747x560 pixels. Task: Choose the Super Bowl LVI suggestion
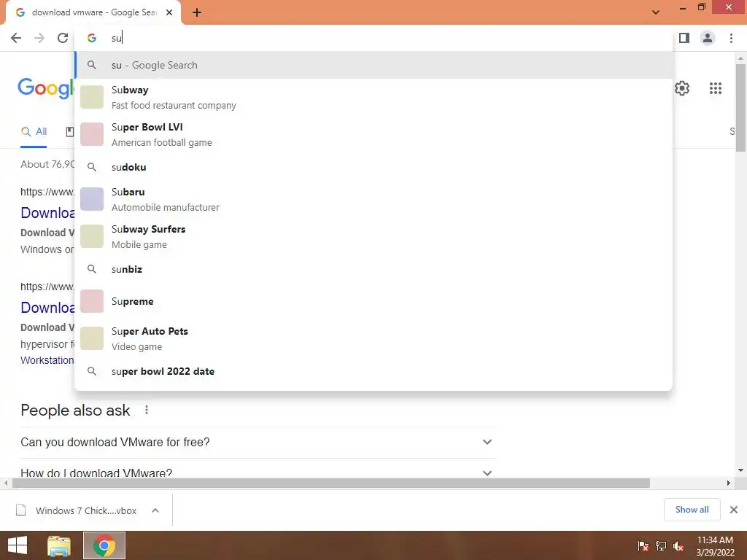pos(374,134)
